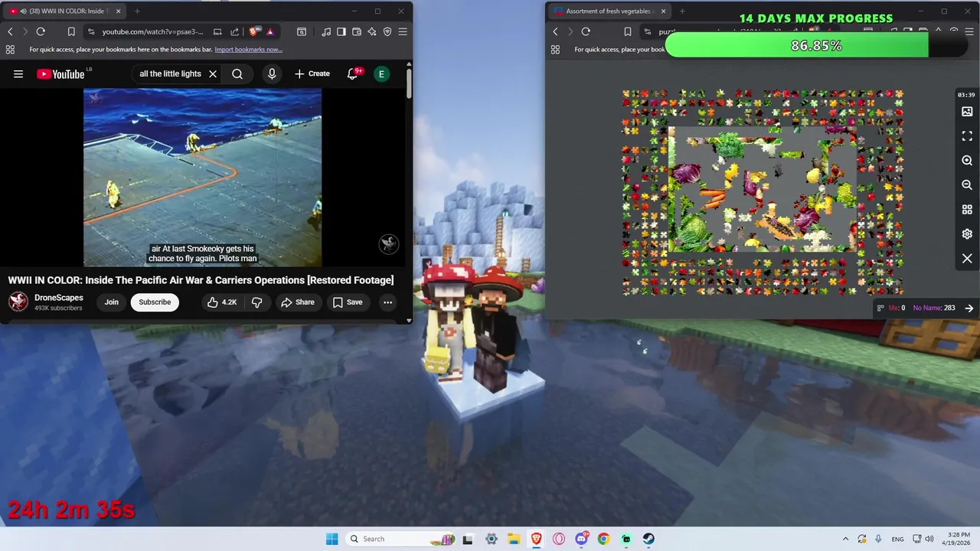Go to YouTube home via logo
980x551 pixels.
(60, 74)
